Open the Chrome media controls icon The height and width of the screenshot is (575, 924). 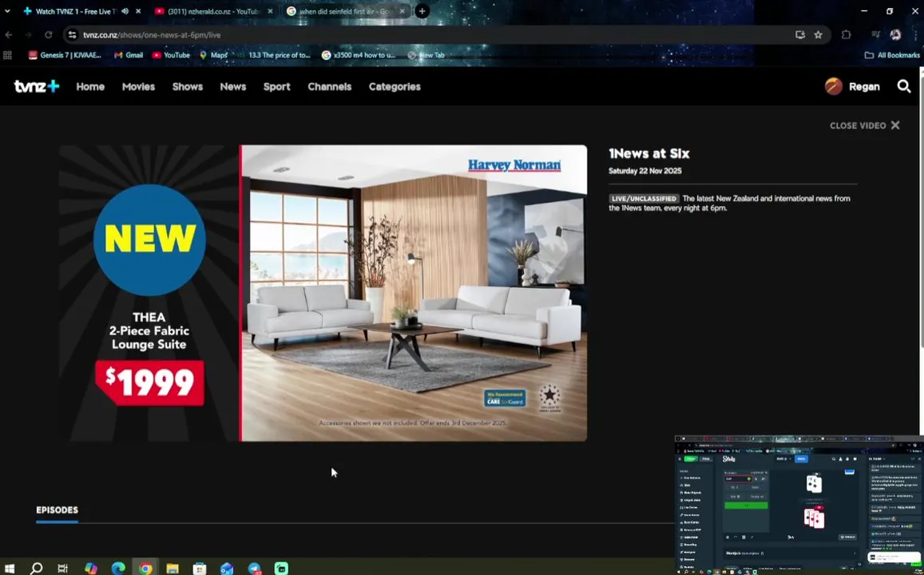875,35
